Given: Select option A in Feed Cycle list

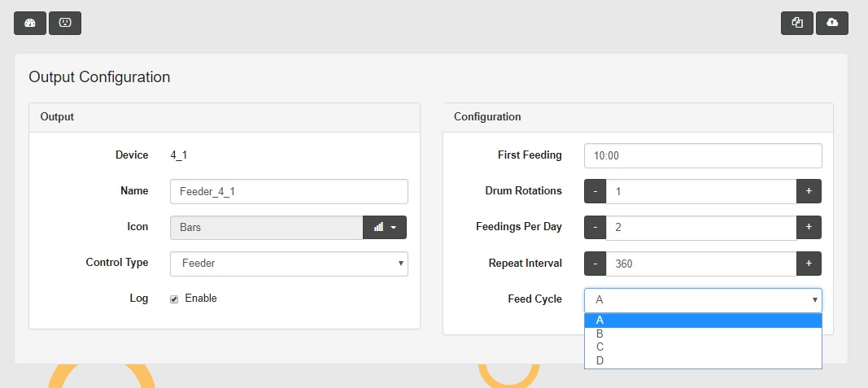Looking at the screenshot, I should tap(703, 320).
